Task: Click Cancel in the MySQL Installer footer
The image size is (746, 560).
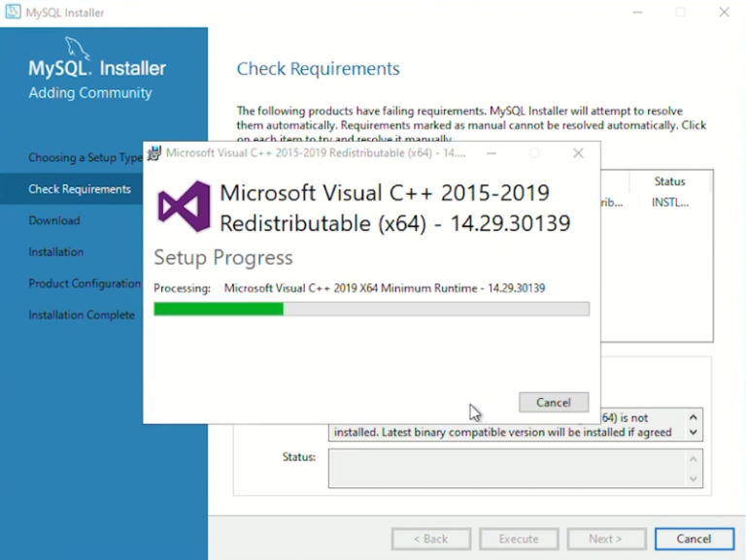Action: coord(694,539)
